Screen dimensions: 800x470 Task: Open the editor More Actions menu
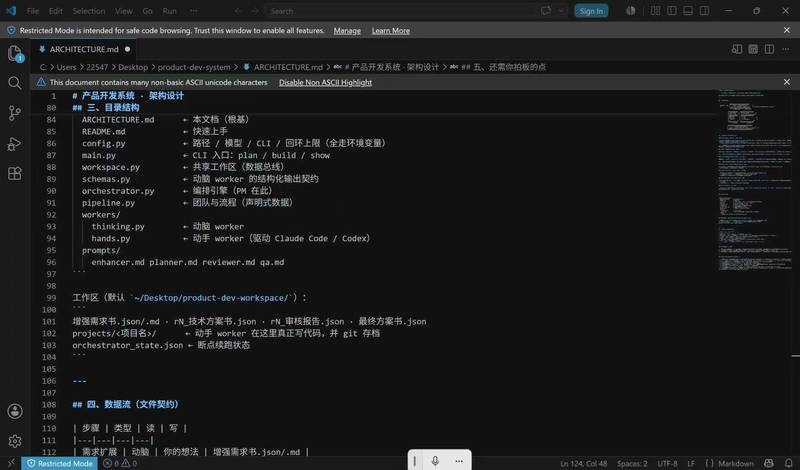[786, 49]
